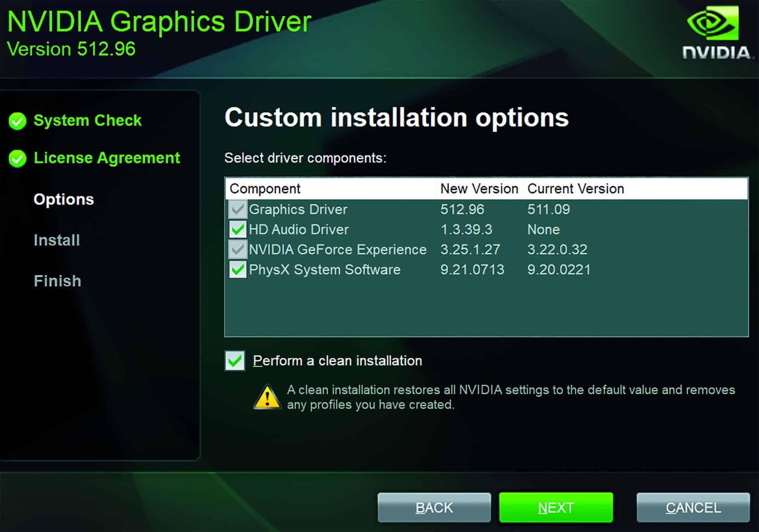
Task: Click the grayed checkmark for NVIDIA GeForce Experience
Action: (x=238, y=249)
